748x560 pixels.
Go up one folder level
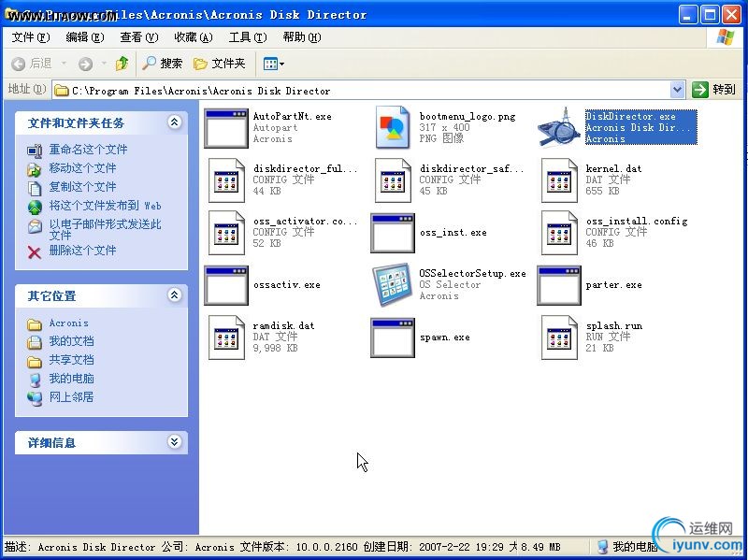[122, 64]
